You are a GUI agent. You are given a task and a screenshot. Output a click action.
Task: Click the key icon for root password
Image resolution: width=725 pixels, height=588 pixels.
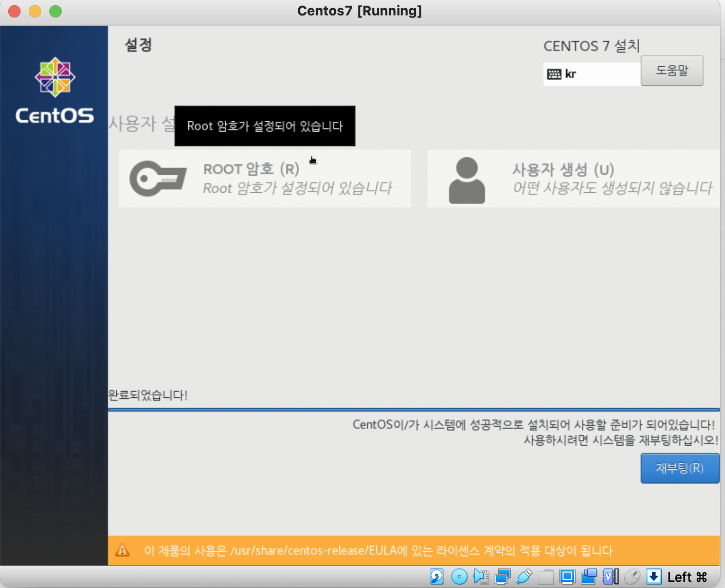pos(158,178)
